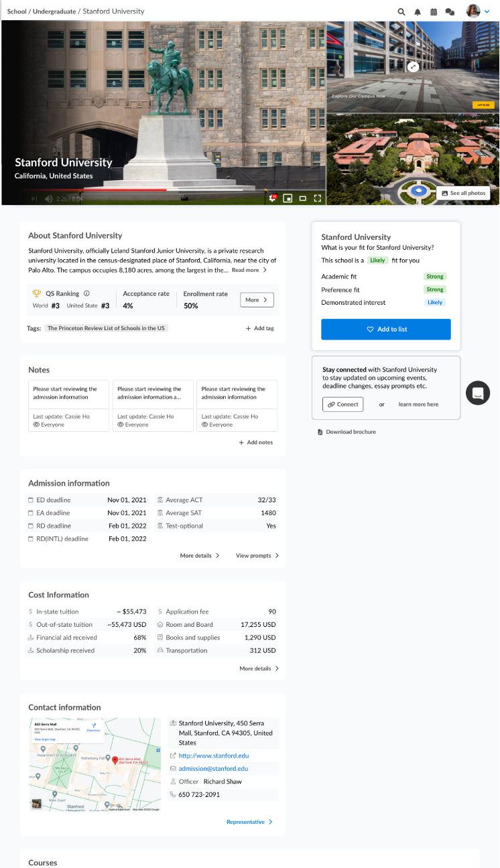Open the Representative link

coord(249,822)
